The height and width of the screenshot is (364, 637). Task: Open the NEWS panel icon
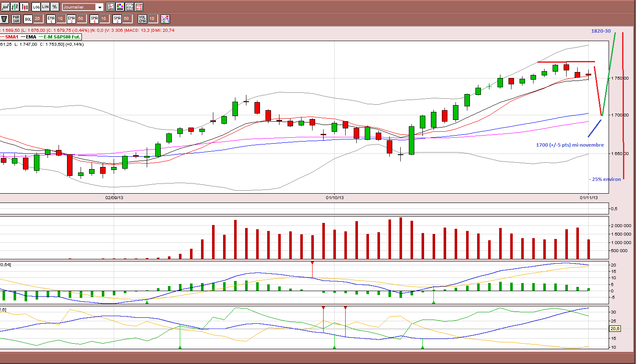(x=139, y=7)
